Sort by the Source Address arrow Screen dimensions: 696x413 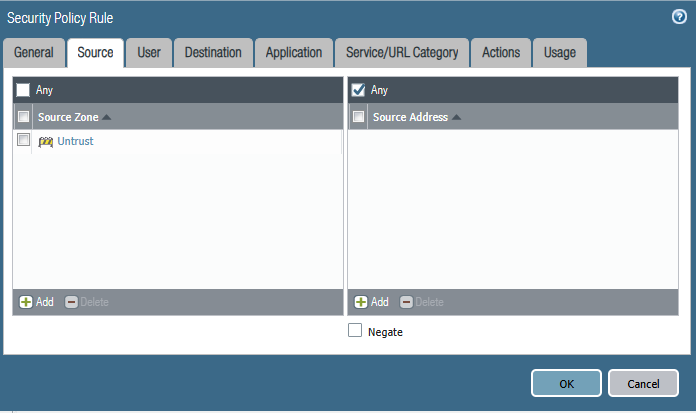pos(456,117)
